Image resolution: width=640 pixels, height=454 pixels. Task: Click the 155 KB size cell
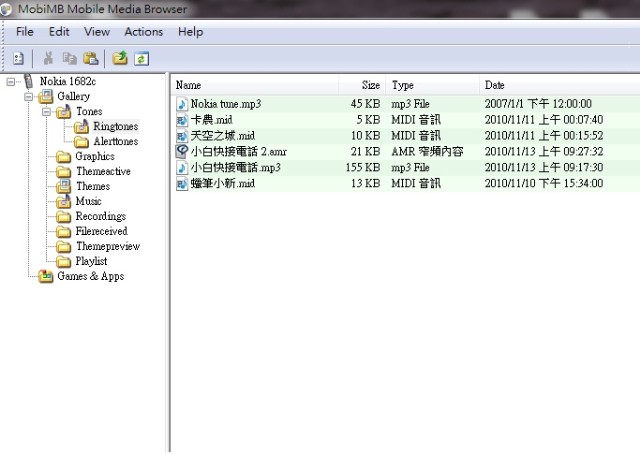click(x=363, y=167)
